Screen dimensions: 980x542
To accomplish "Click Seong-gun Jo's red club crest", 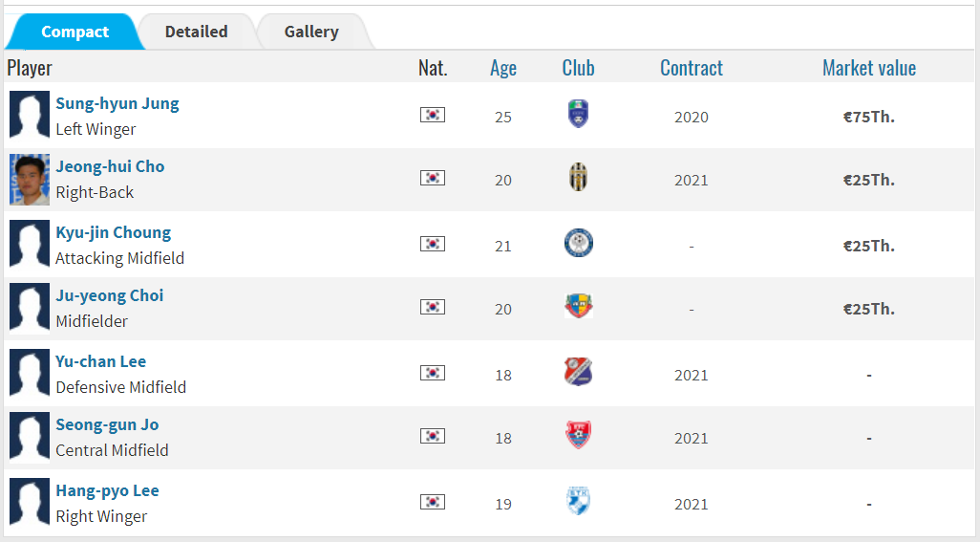I will [578, 436].
